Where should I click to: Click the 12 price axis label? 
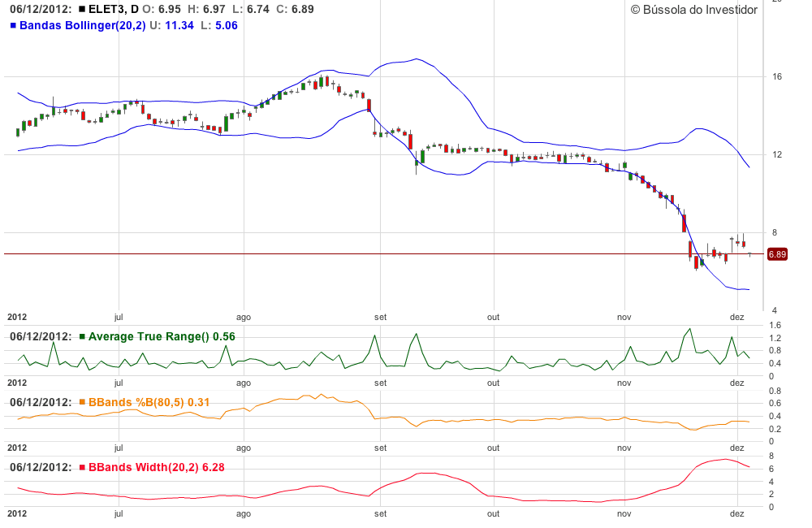tap(777, 154)
